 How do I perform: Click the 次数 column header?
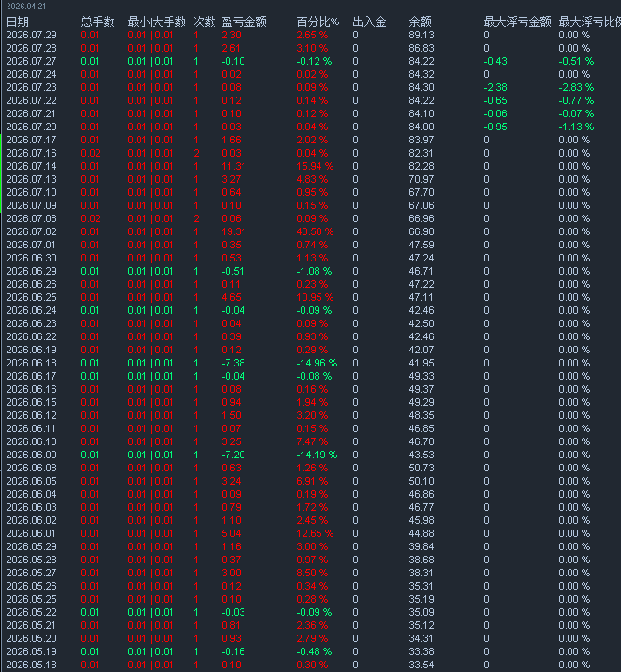pos(204,22)
